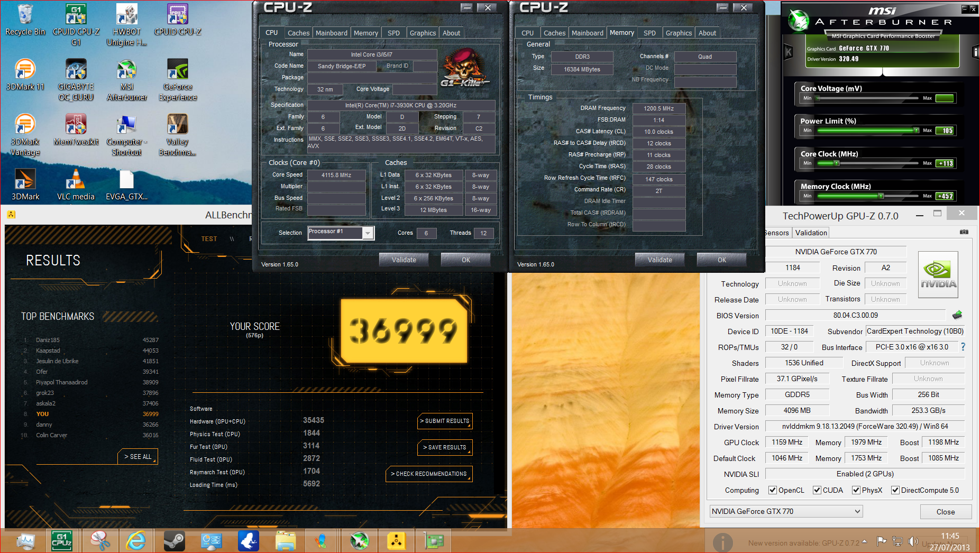Launch MemTweakIt desktop shortcut
Image resolution: width=980 pixels, height=553 pixels.
click(76, 130)
